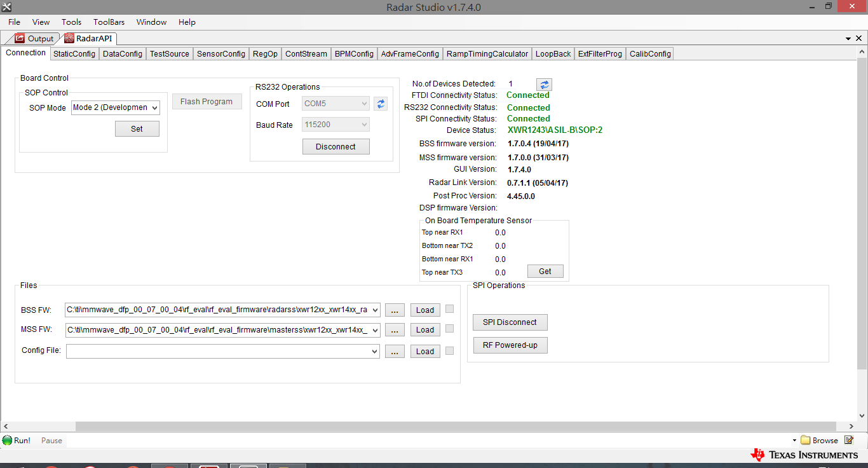
Task: Click BSS firmware version value 1.7.0.4 (19/04/17)
Action: pos(538,144)
